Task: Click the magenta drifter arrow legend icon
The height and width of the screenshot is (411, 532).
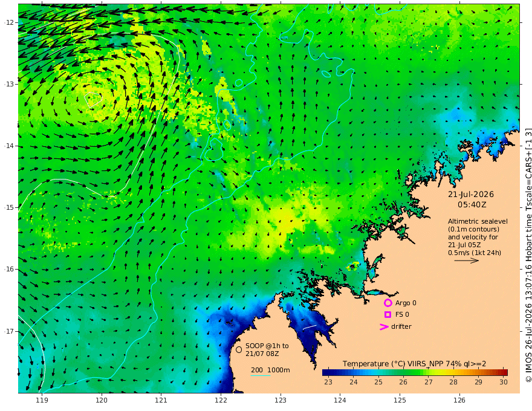Action: click(x=384, y=327)
